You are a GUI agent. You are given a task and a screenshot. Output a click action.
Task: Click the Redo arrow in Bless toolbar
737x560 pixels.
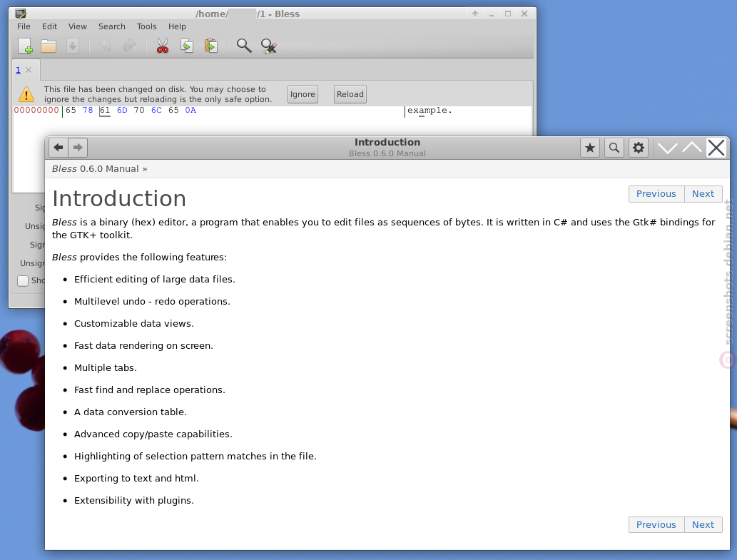click(x=129, y=46)
